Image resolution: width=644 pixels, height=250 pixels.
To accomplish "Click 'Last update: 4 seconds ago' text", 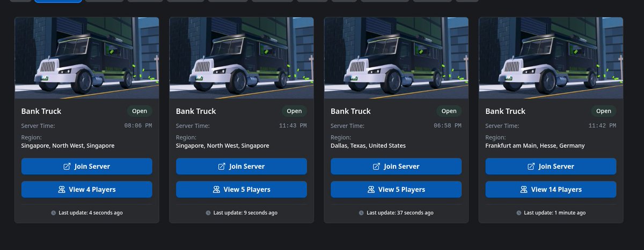I will pyautogui.click(x=91, y=213).
